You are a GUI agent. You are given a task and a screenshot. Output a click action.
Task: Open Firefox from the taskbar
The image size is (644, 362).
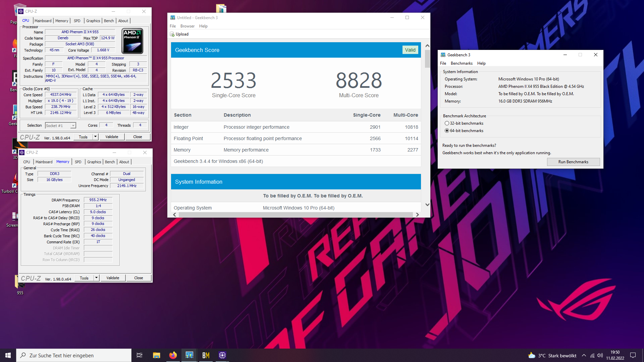point(173,355)
